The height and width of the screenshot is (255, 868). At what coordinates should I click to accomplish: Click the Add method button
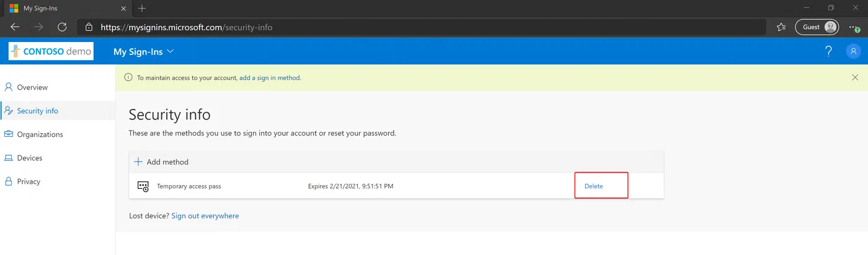click(162, 162)
